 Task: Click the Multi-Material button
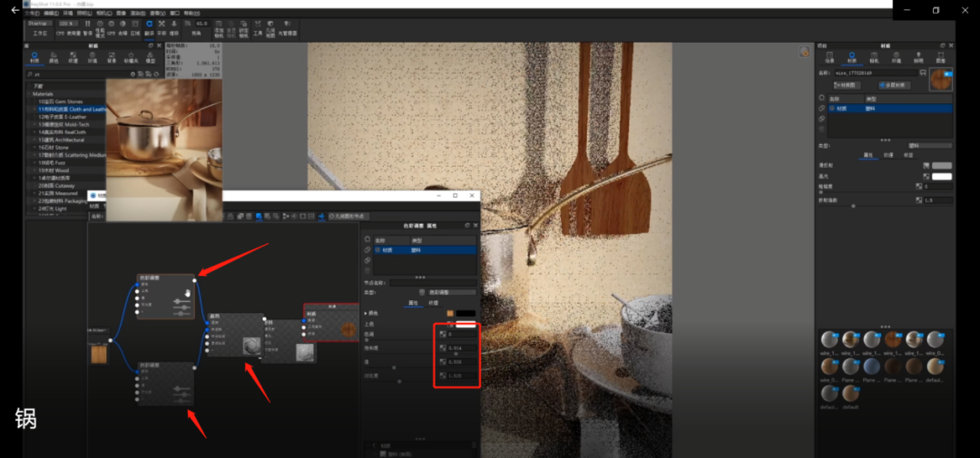tap(896, 84)
